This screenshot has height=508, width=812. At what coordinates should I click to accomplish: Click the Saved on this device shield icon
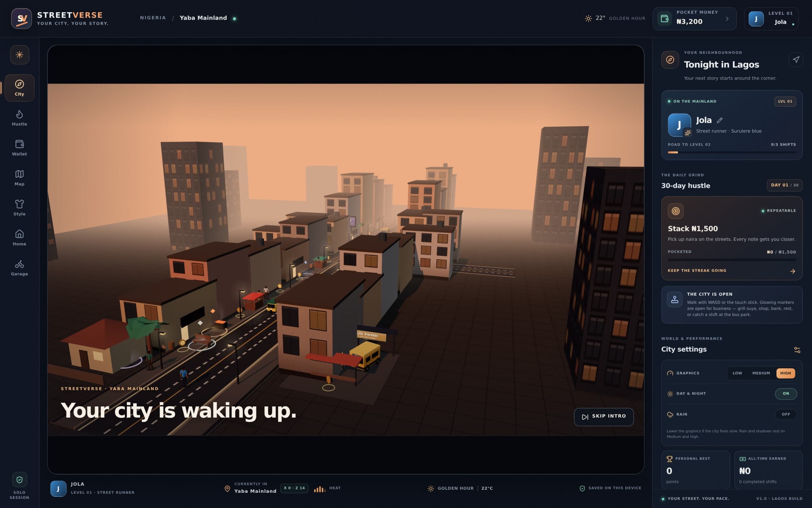click(x=582, y=488)
